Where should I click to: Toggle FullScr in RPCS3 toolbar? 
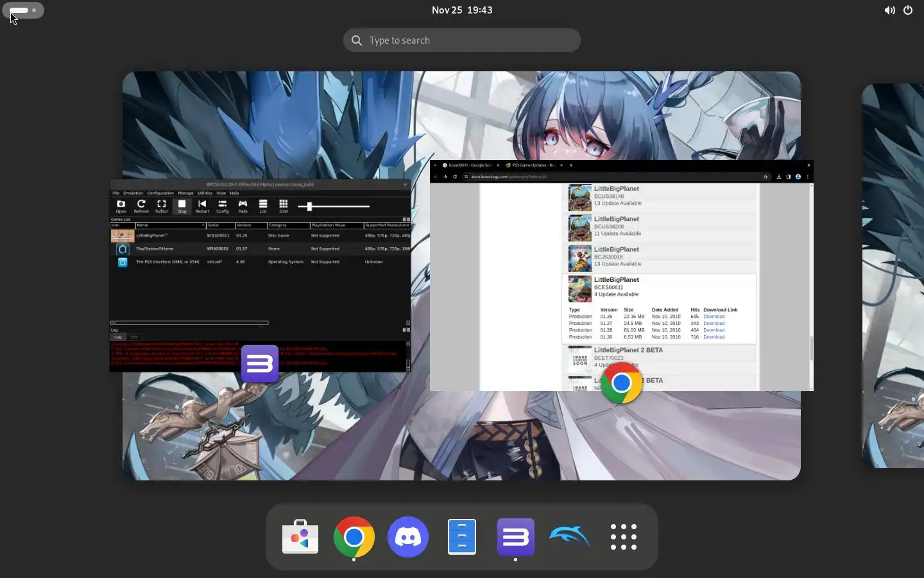point(162,206)
